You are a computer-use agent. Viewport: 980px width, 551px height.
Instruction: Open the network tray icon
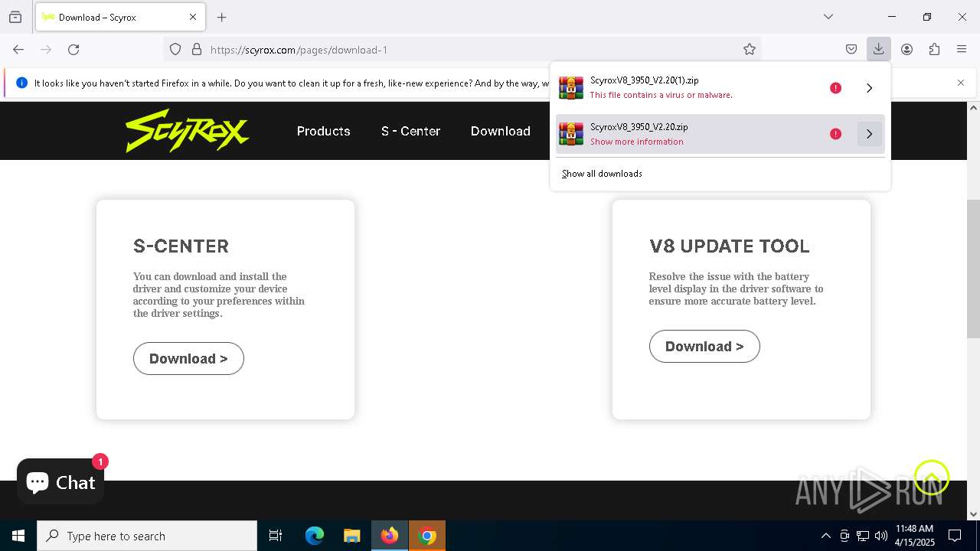pyautogui.click(x=863, y=536)
